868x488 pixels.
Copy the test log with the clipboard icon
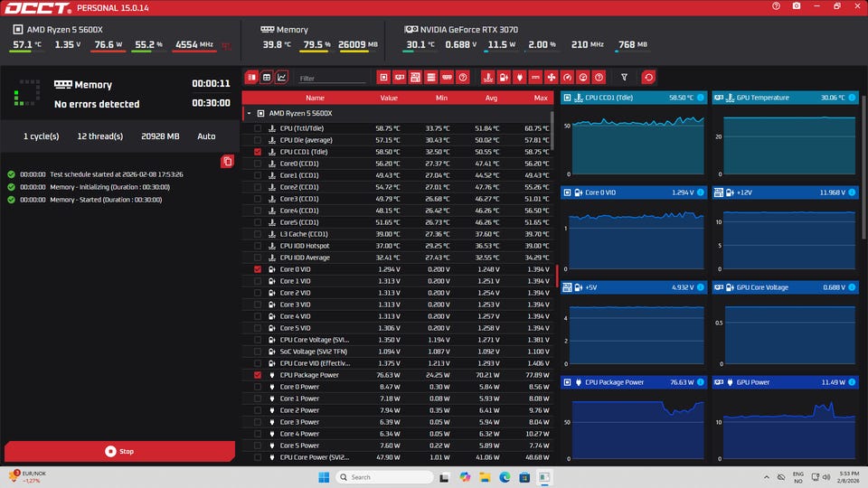(227, 162)
